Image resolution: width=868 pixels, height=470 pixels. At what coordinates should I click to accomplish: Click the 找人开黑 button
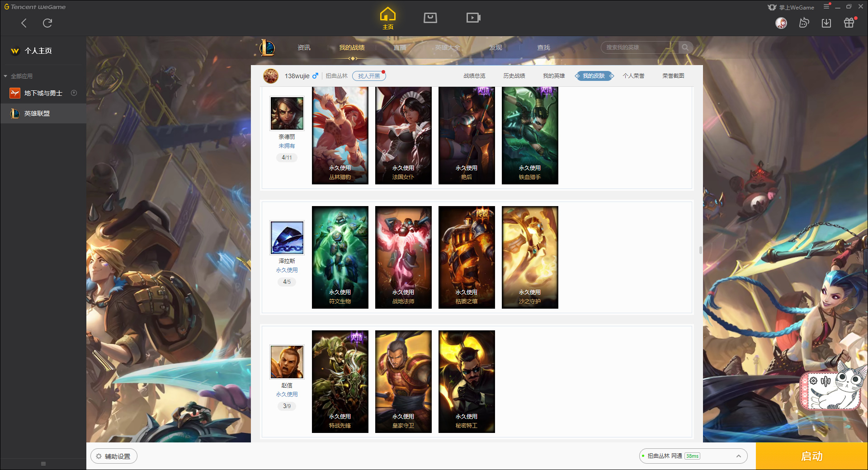point(369,76)
